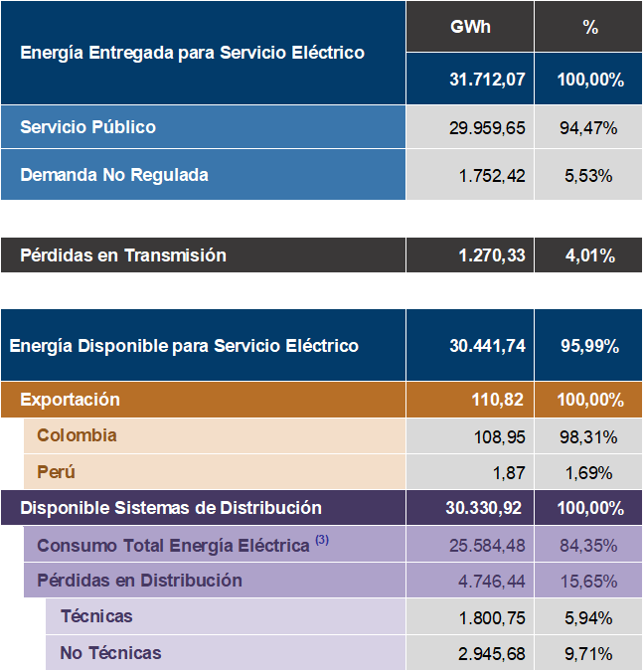Click the 5,53% percentage cell

click(588, 176)
